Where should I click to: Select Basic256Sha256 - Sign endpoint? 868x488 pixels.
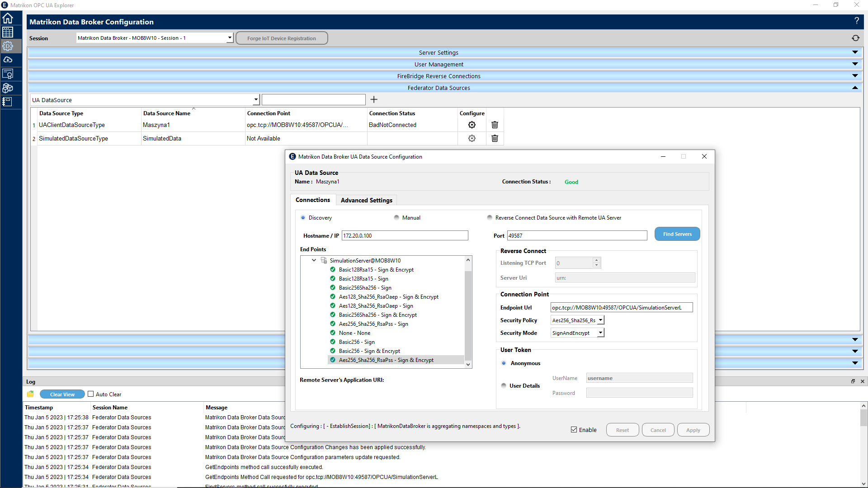coord(365,288)
